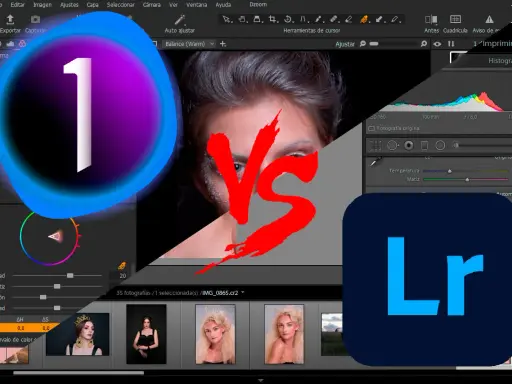Select Lightroom red eye tool
Screen dimensions: 512x384
pyautogui.click(x=409, y=146)
